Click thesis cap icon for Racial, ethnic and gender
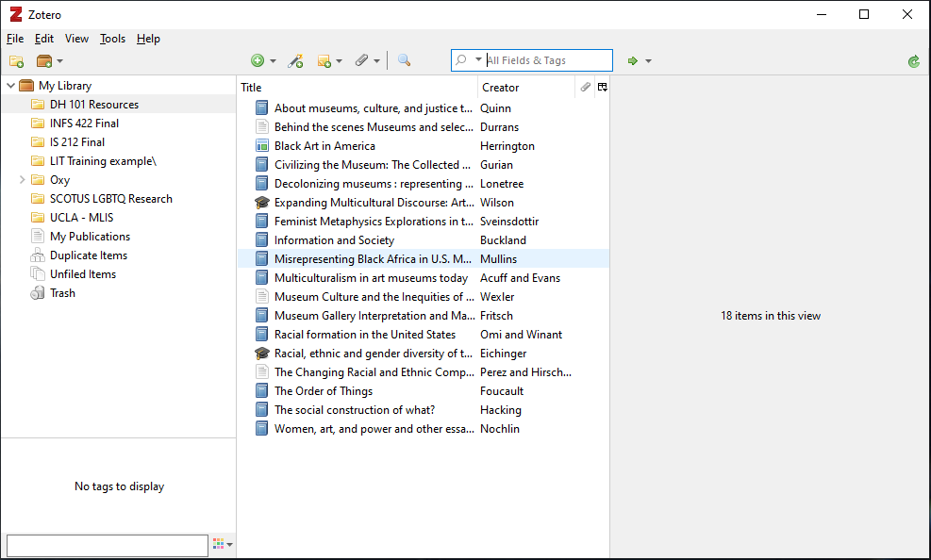The width and height of the screenshot is (931, 560). 262,354
